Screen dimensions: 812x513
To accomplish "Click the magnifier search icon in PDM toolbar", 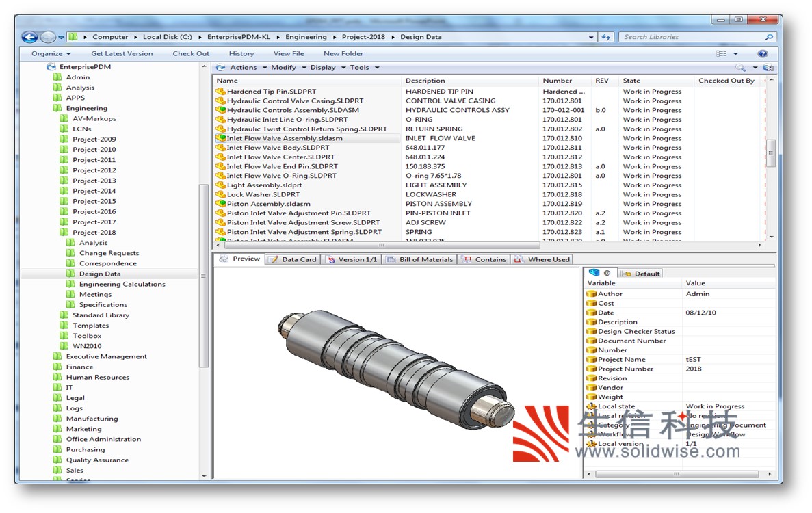I will click(x=741, y=68).
